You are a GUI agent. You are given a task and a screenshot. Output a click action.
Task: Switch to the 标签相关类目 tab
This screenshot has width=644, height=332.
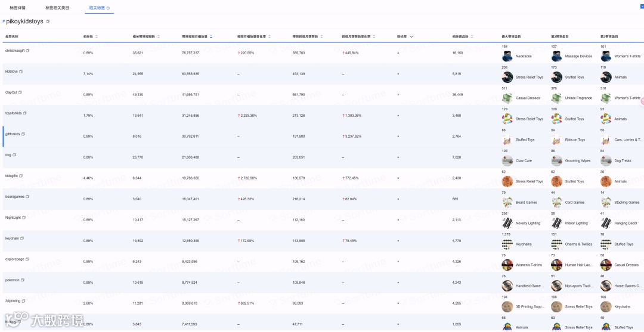click(57, 8)
